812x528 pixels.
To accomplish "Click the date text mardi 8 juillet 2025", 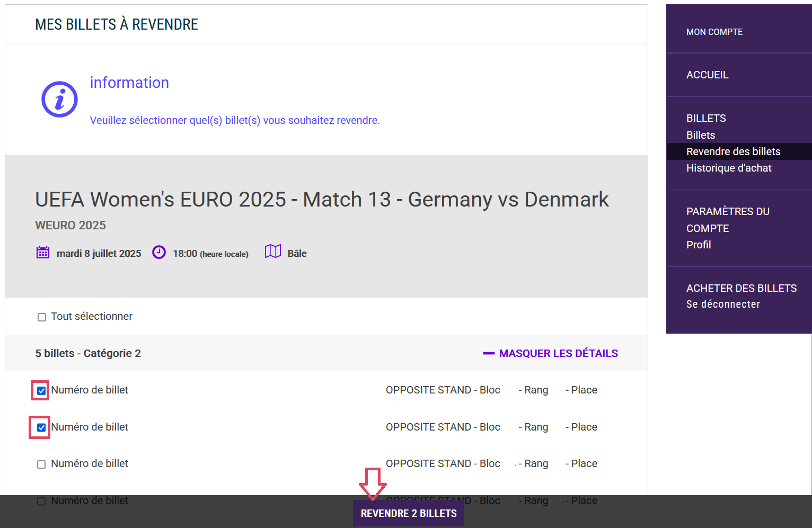I will click(x=99, y=254).
